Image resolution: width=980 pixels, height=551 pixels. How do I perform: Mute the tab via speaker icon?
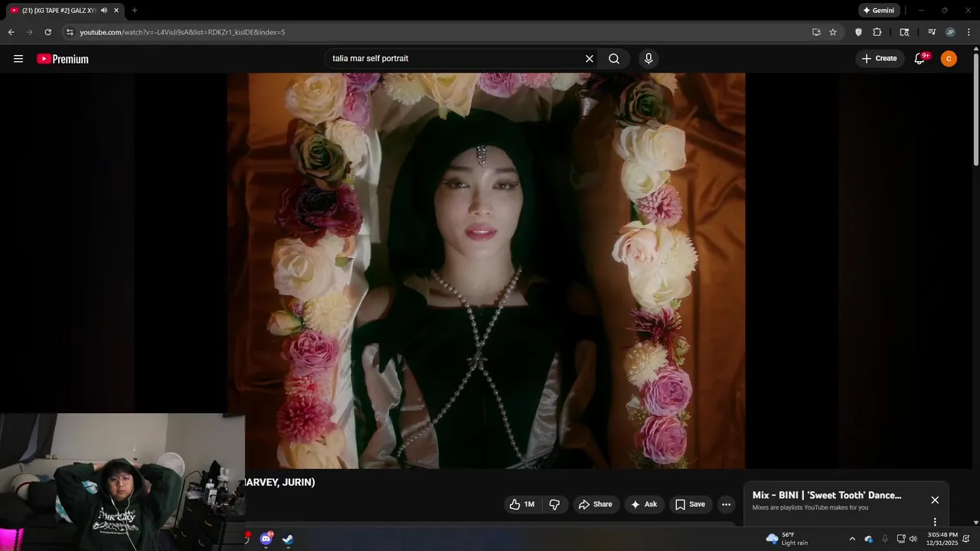tap(103, 11)
